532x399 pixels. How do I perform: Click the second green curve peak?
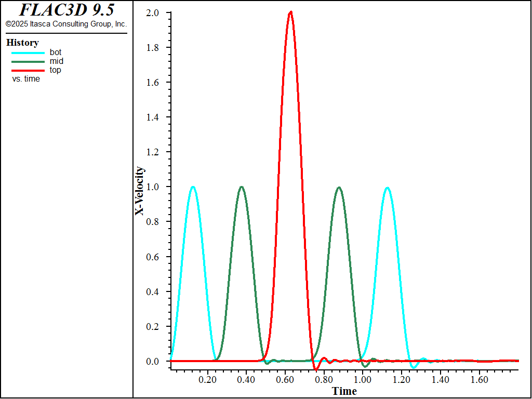[339, 187]
